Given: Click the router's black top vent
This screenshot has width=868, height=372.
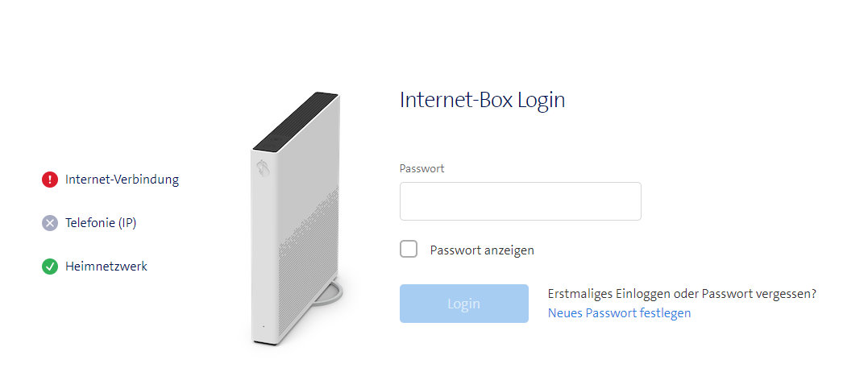Looking at the screenshot, I should tap(296, 121).
